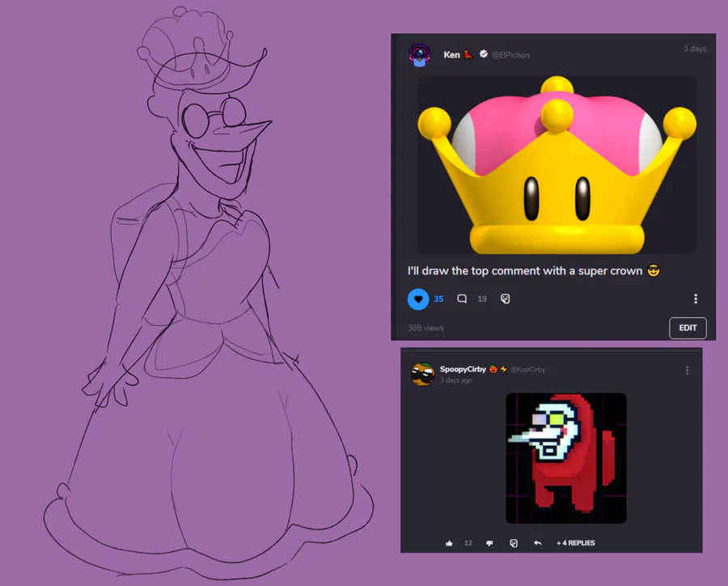Click the Ken display name
Viewport: 728px width, 586px height.
[451, 55]
